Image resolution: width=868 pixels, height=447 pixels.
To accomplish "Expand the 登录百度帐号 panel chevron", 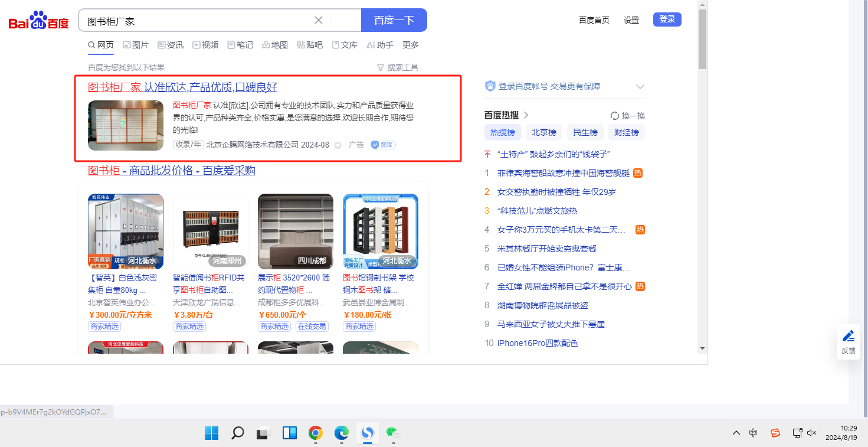I will coord(640,87).
